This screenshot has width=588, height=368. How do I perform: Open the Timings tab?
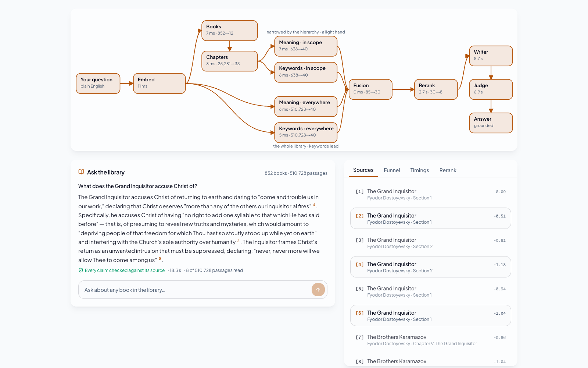coord(420,170)
